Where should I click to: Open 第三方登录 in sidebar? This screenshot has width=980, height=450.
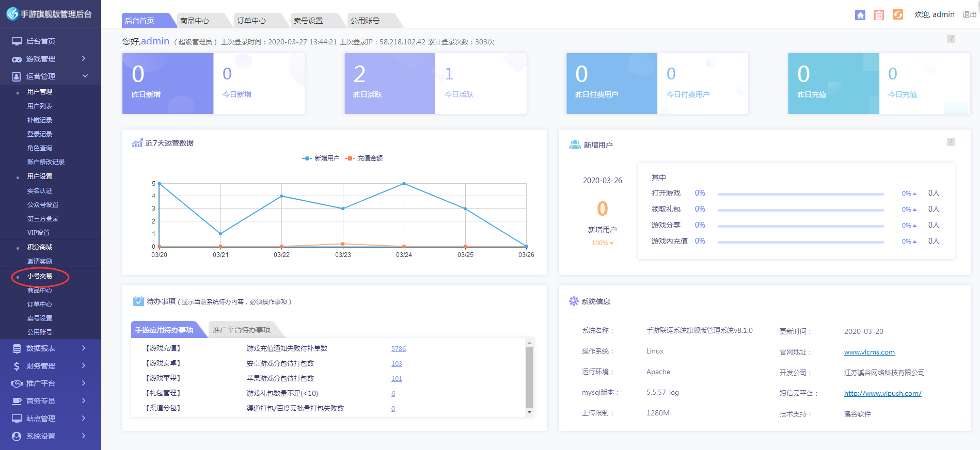tap(43, 219)
